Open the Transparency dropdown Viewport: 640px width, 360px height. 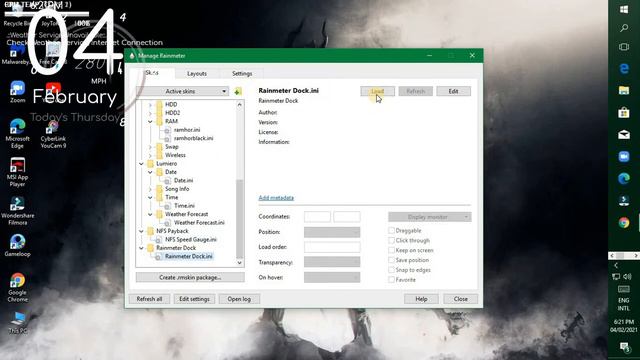coord(332,262)
